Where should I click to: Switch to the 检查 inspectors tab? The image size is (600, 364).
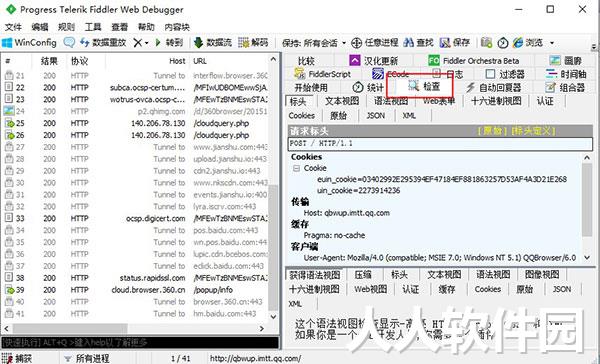pos(424,87)
